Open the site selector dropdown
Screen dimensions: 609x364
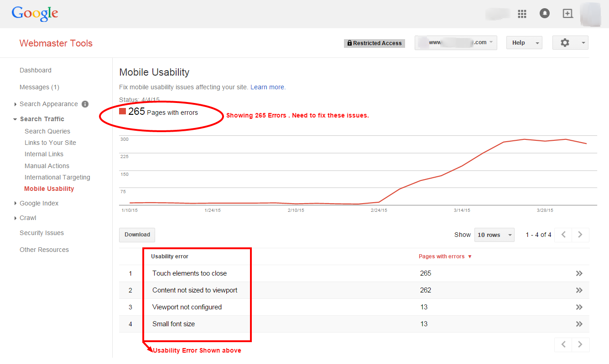tap(456, 43)
